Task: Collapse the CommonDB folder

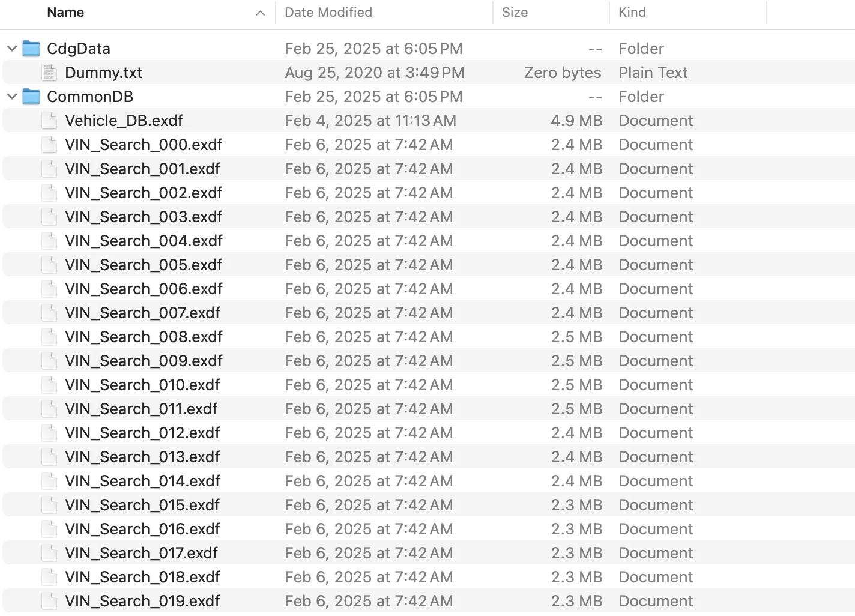Action: coord(11,96)
